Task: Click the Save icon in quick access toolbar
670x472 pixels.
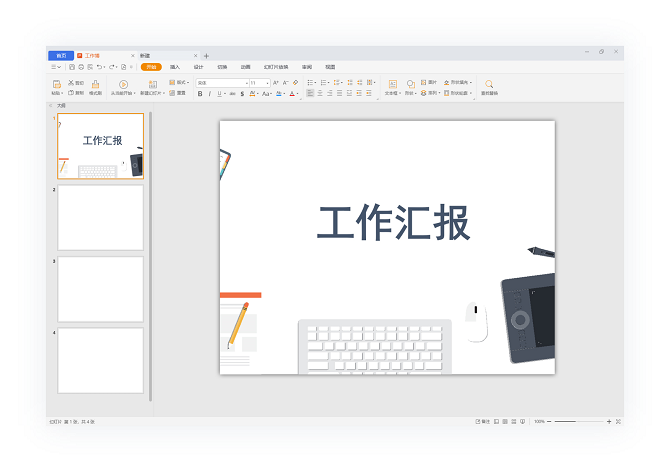Action: tap(72, 67)
